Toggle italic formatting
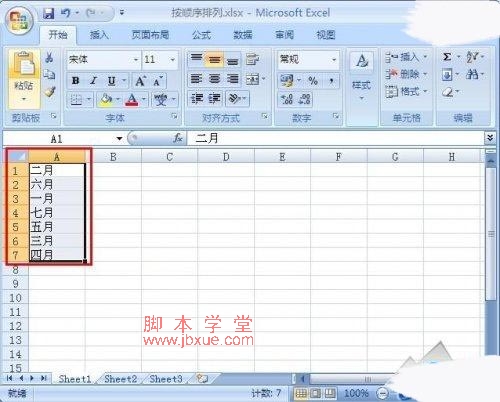 click(94, 81)
